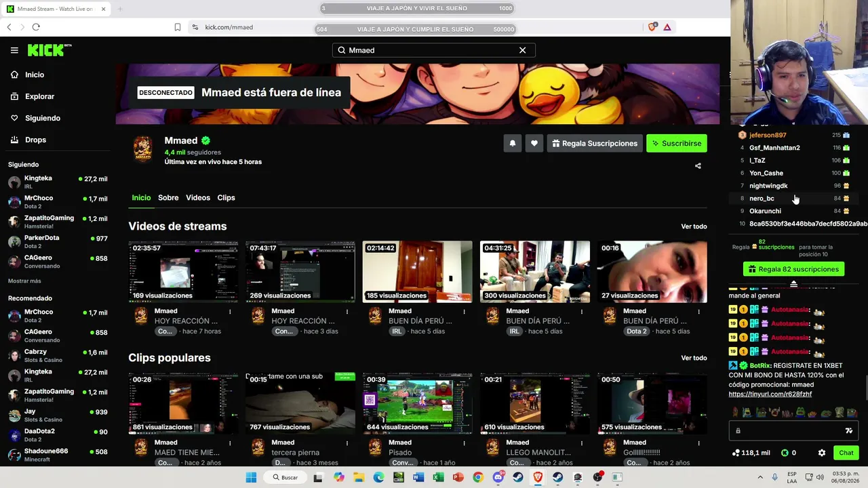The width and height of the screenshot is (868, 488).
Task: Open the 07:43:17 stream video thumbnail
Action: click(x=300, y=271)
